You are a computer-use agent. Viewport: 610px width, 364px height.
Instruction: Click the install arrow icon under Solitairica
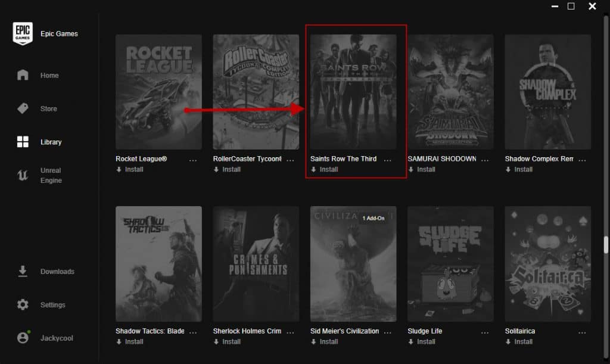508,341
